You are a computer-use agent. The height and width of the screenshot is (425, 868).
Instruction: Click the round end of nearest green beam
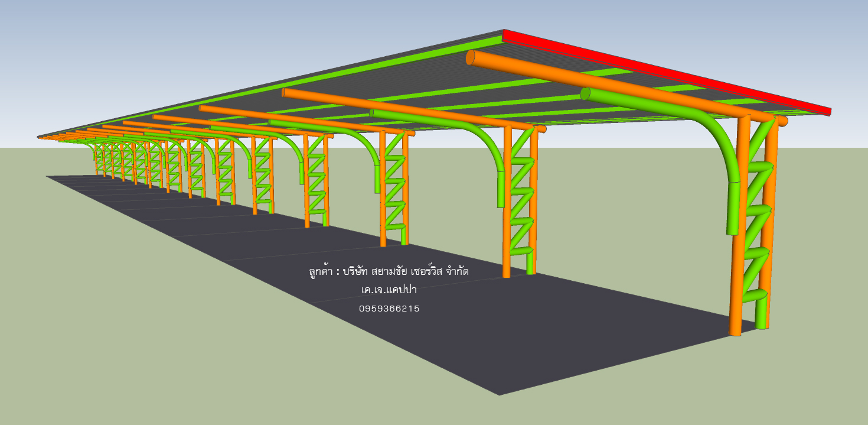(x=585, y=93)
